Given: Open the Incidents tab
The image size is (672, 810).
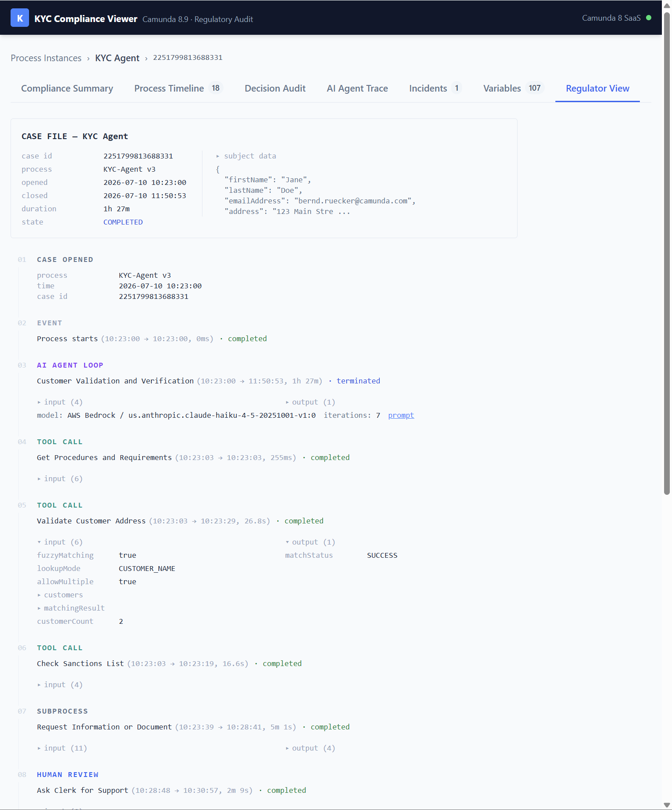Looking at the screenshot, I should coord(435,88).
